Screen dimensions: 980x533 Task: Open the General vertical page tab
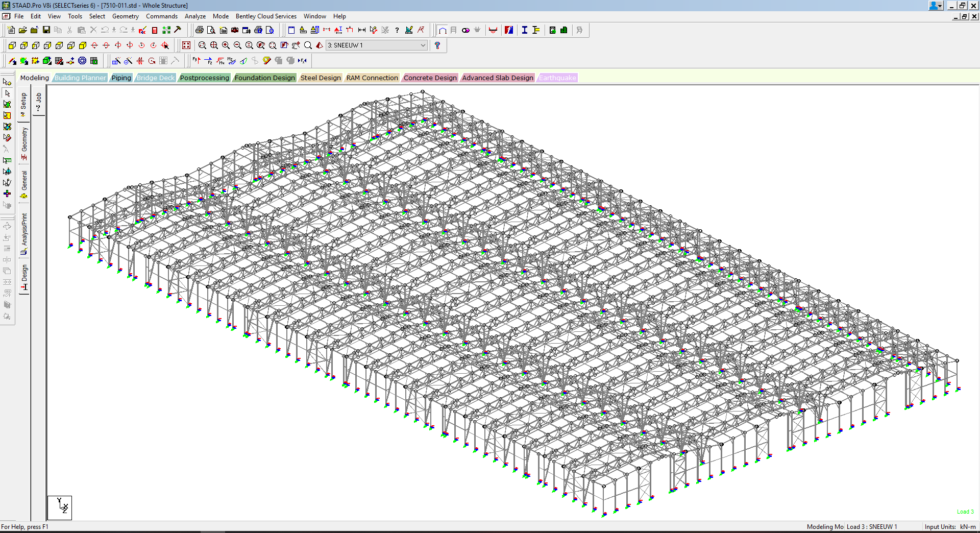[x=23, y=184]
